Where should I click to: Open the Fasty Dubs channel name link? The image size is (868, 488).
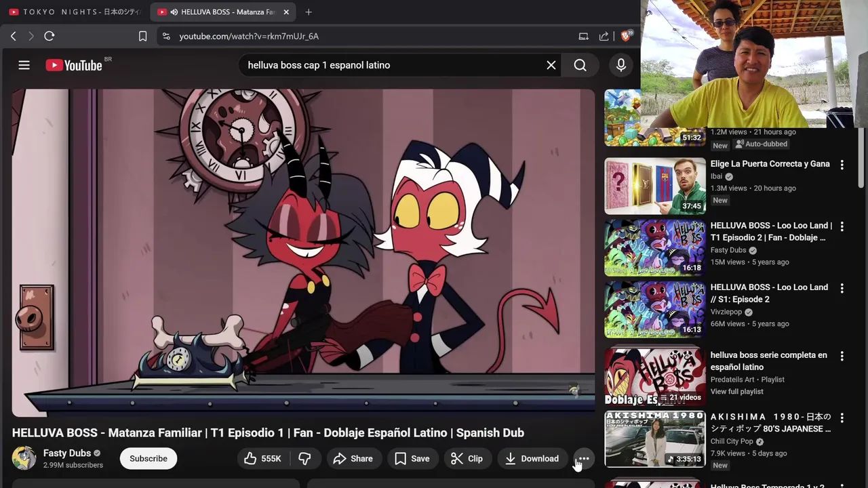pyautogui.click(x=67, y=453)
